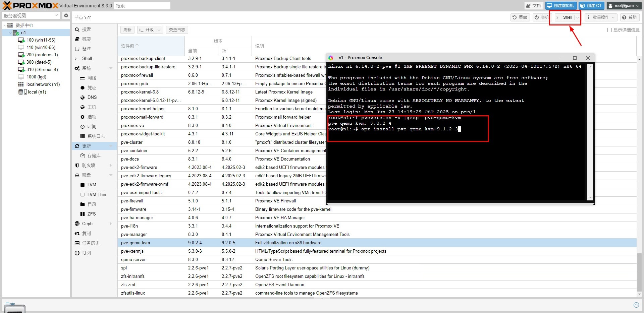The image size is (644, 313).
Task: Click the 关机 shutdown button
Action: pyautogui.click(x=542, y=17)
